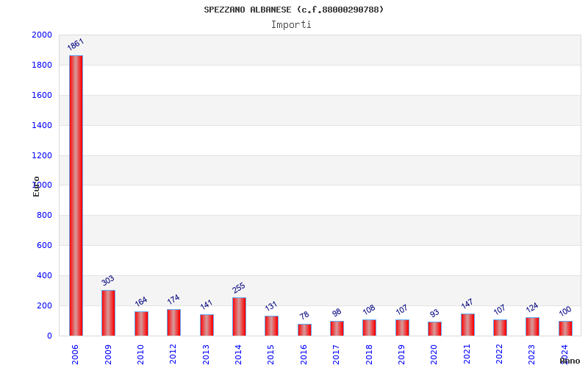Click the value label 78
Image resolution: width=588 pixels, height=368 pixels.
coord(304,315)
